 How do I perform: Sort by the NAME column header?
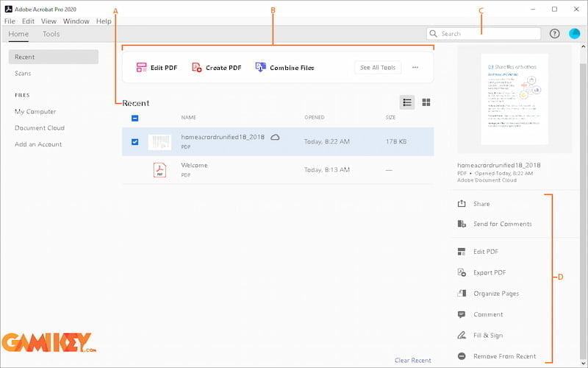[x=189, y=118]
